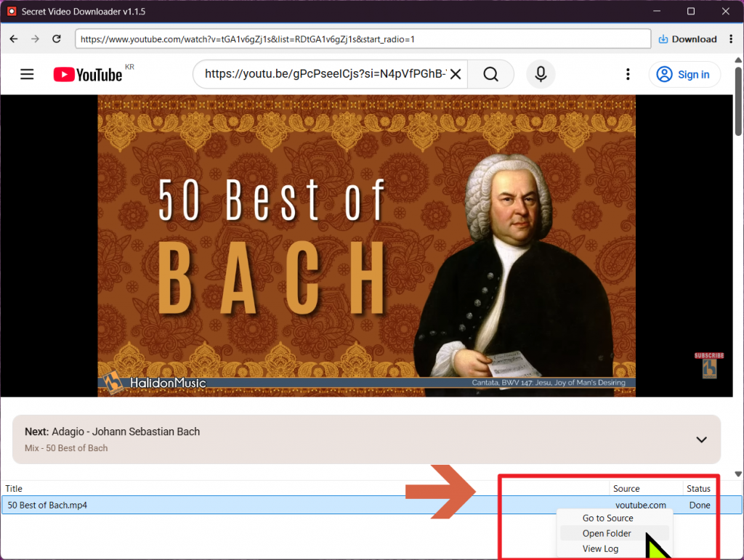Select the 50 Best of Bach.mp4 row
This screenshot has width=744, height=560.
click(371, 505)
